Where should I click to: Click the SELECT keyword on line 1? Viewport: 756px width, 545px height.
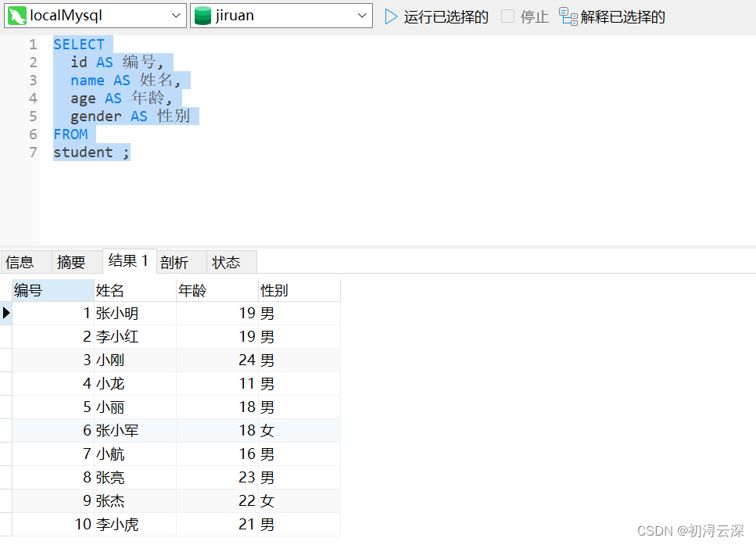pos(79,45)
